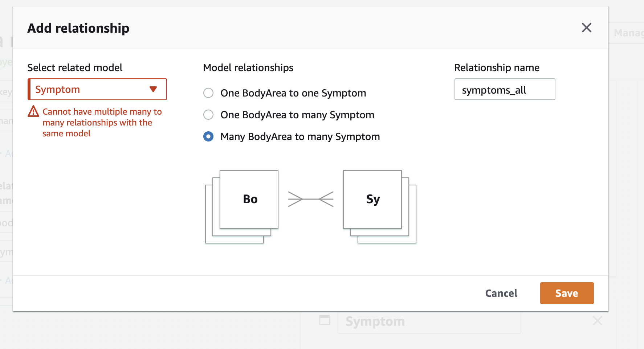Click the Sy model card in the diagram

[372, 199]
